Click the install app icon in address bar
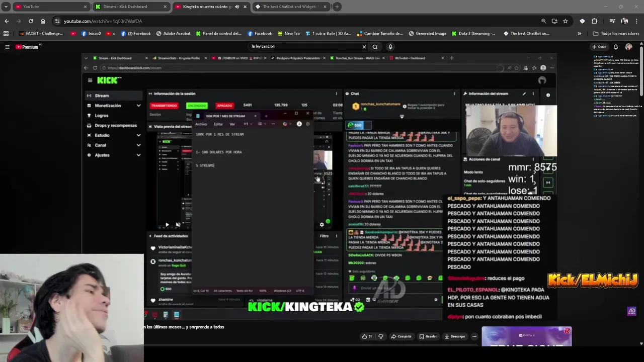The width and height of the screenshot is (644, 362). [x=554, y=21]
